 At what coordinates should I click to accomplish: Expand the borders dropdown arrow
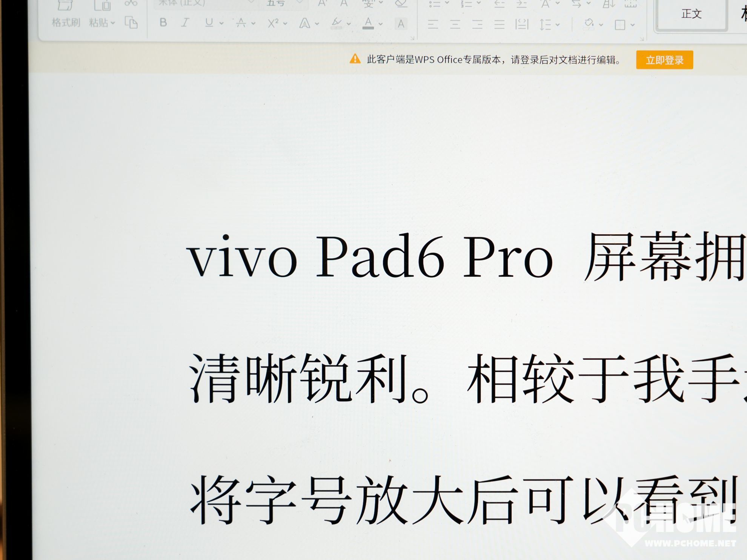pyautogui.click(x=633, y=25)
